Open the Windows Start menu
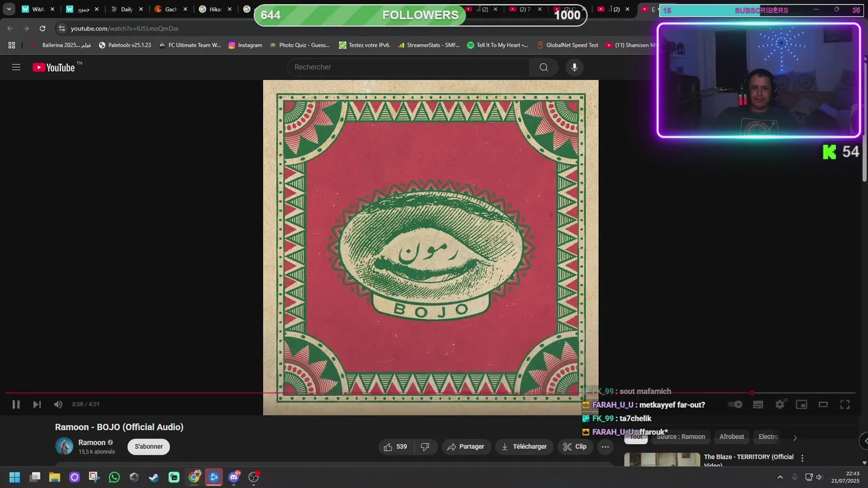The width and height of the screenshot is (868, 488). click(14, 477)
